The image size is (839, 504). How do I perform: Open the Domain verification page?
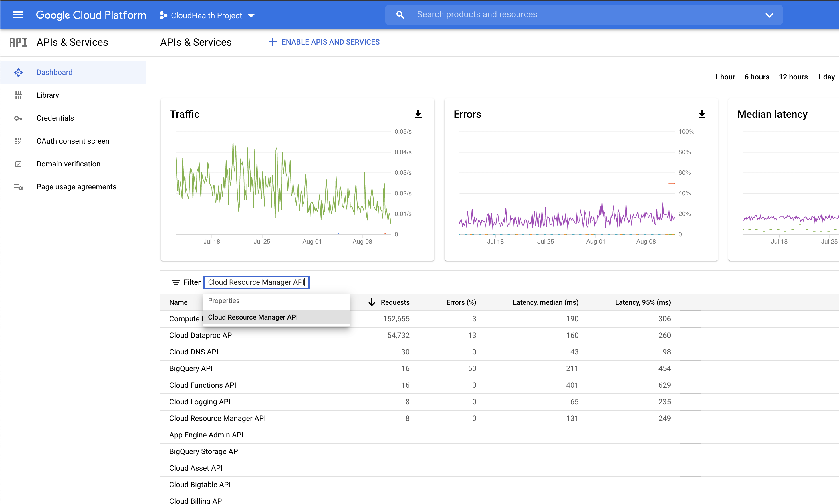68,163
